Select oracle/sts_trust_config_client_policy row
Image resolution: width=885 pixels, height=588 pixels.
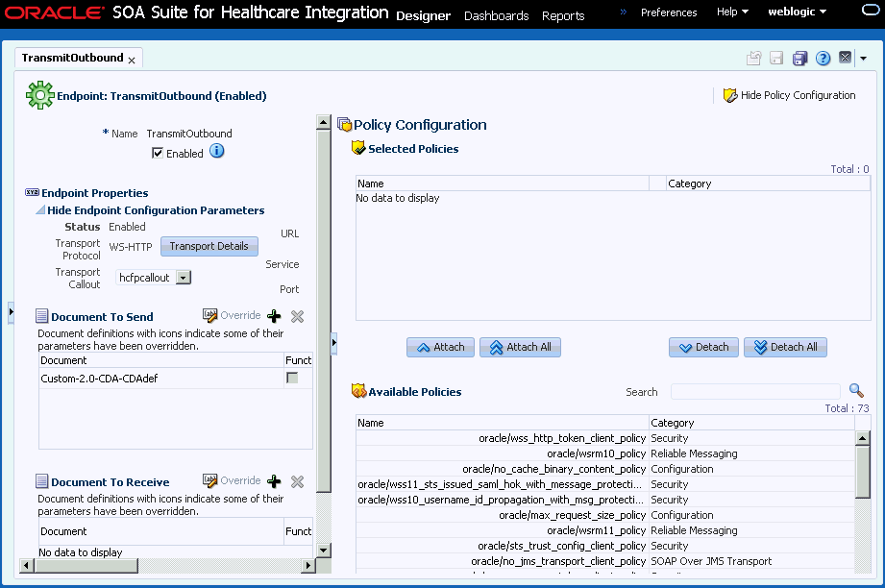pyautogui.click(x=605, y=545)
